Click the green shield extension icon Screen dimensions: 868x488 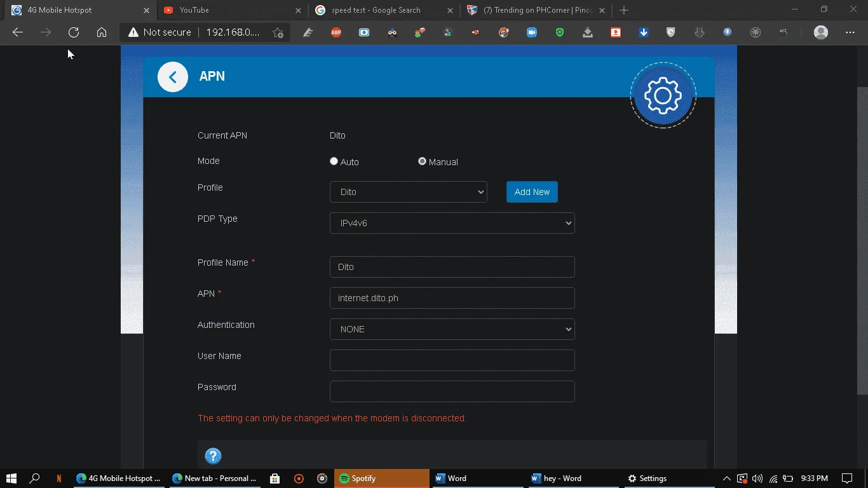tap(560, 32)
